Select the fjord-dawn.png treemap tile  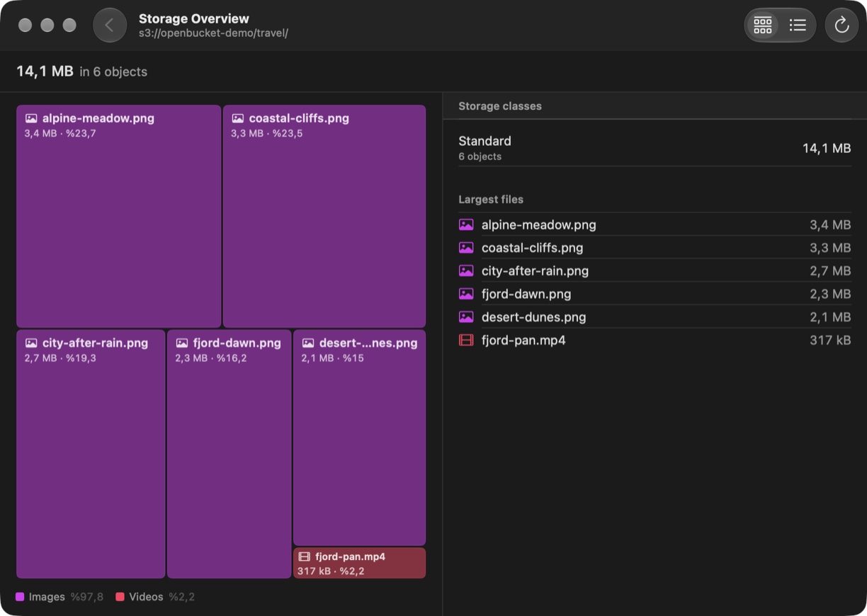pos(229,454)
